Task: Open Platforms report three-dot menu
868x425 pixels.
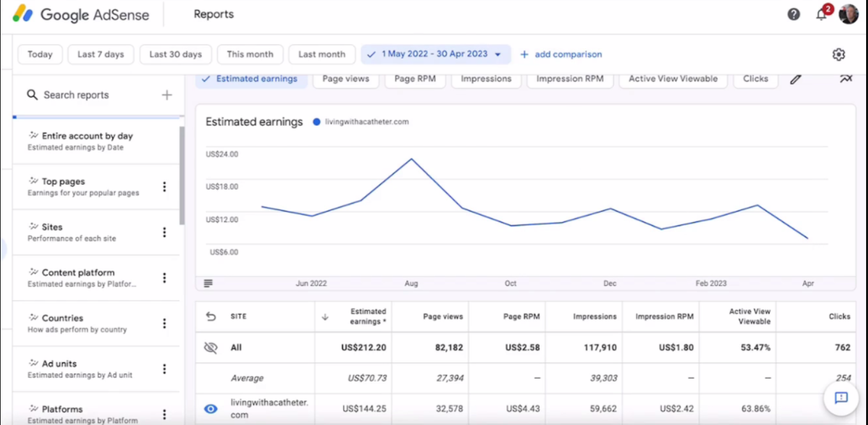Action: click(164, 414)
